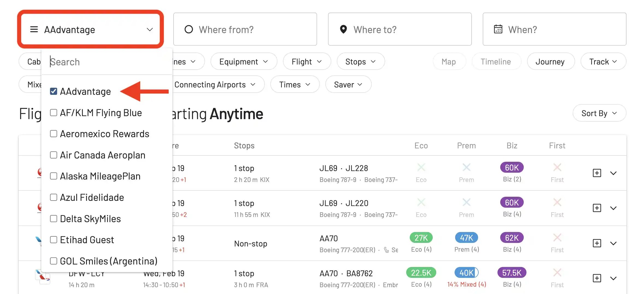This screenshot has width=644, height=294.
Task: Check the Aeromexico Rewards checkbox
Action: (x=54, y=134)
